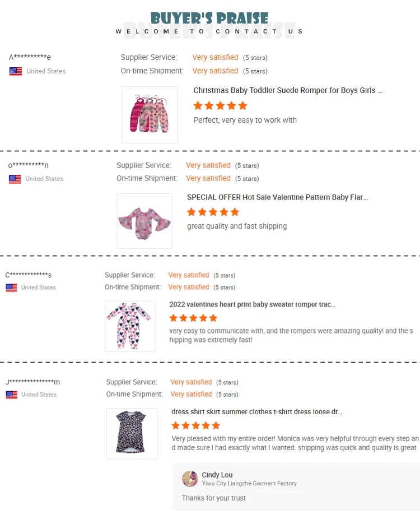Click the Cindy Lou supplier name

tap(217, 475)
